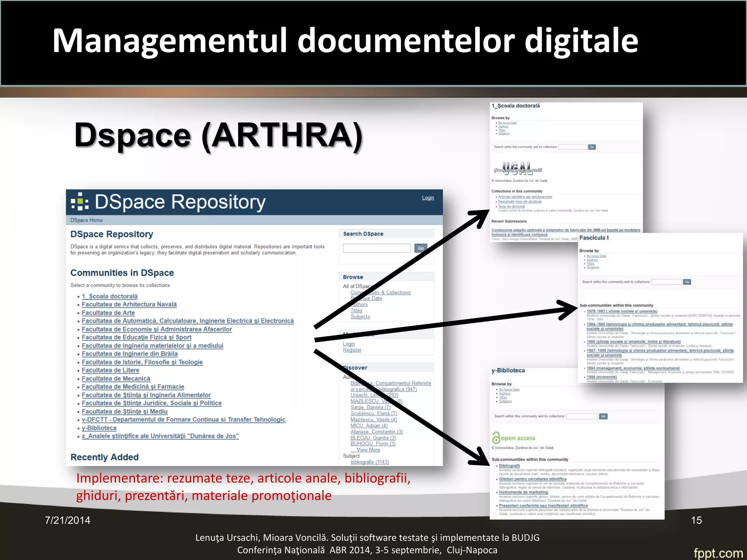
Task: Open Conducerea adaptiv-optimală recent submission
Action: tap(566, 232)
